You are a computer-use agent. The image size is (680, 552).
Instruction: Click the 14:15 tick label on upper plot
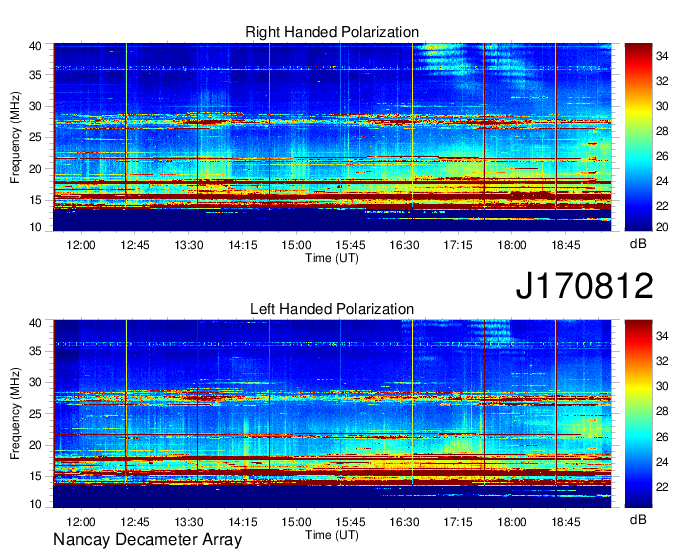(243, 245)
